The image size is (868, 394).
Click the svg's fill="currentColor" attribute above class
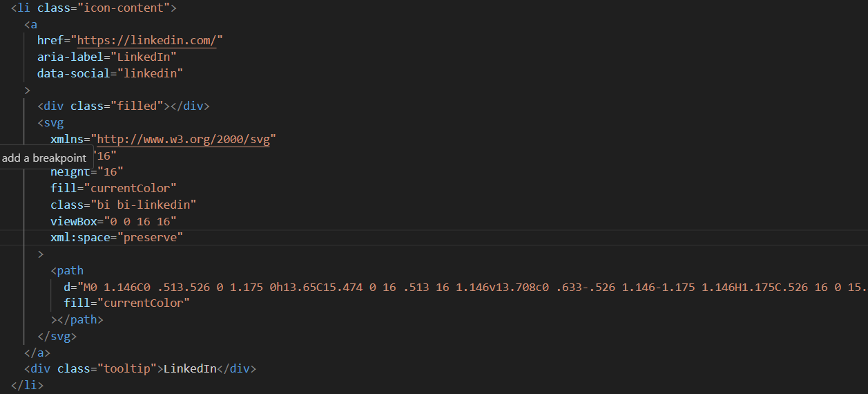tap(113, 188)
